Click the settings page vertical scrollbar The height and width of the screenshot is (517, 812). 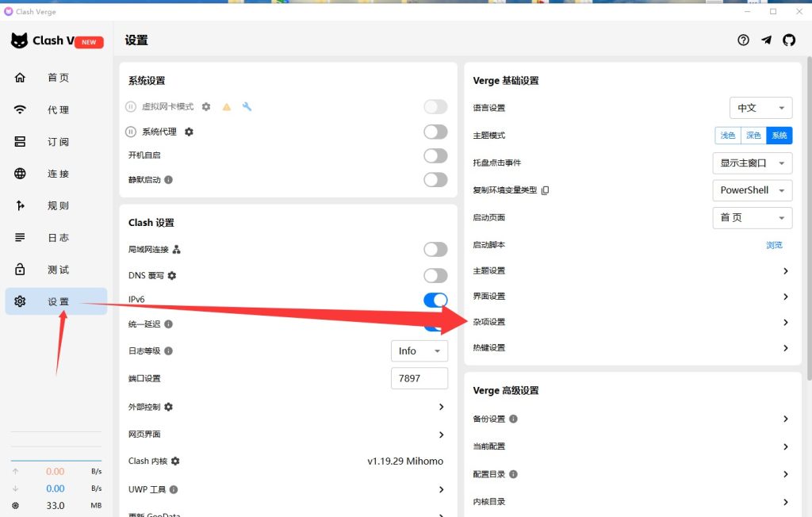point(809,217)
